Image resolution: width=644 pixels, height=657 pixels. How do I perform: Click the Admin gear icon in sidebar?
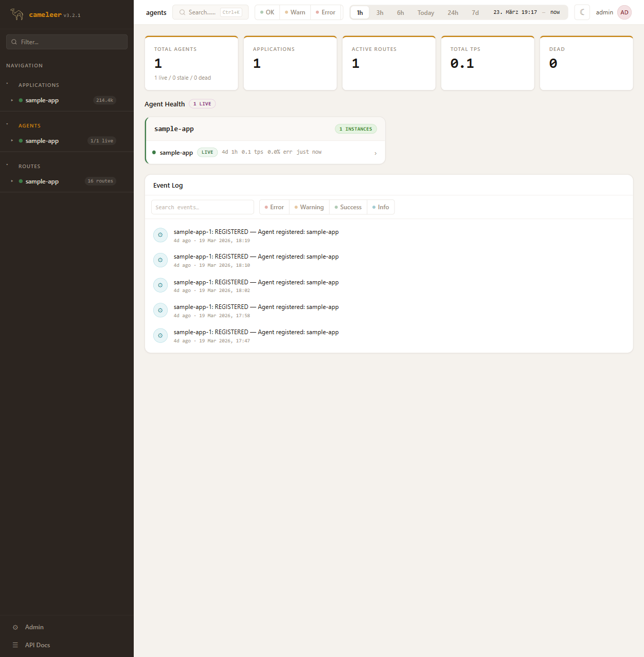click(x=15, y=627)
